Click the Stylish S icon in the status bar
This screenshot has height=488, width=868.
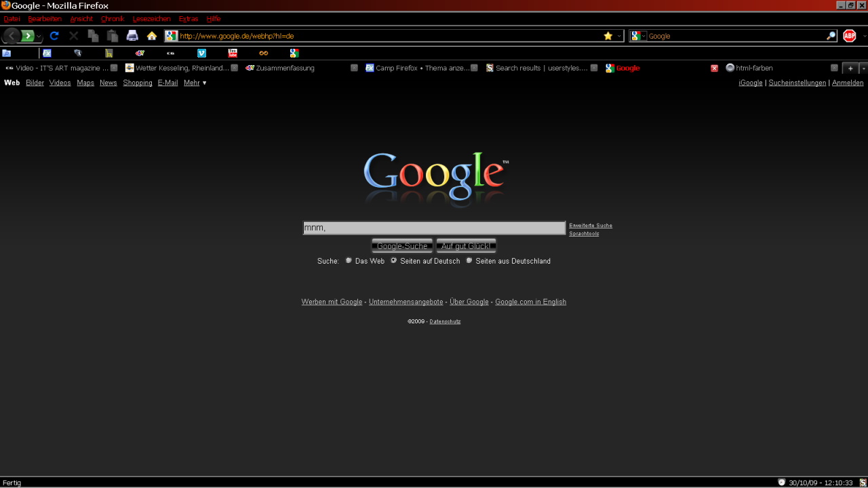863,483
